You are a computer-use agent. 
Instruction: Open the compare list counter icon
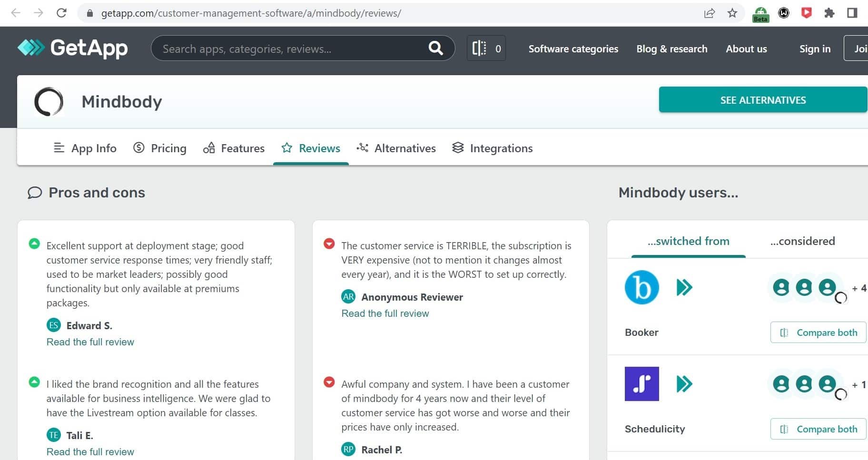486,48
